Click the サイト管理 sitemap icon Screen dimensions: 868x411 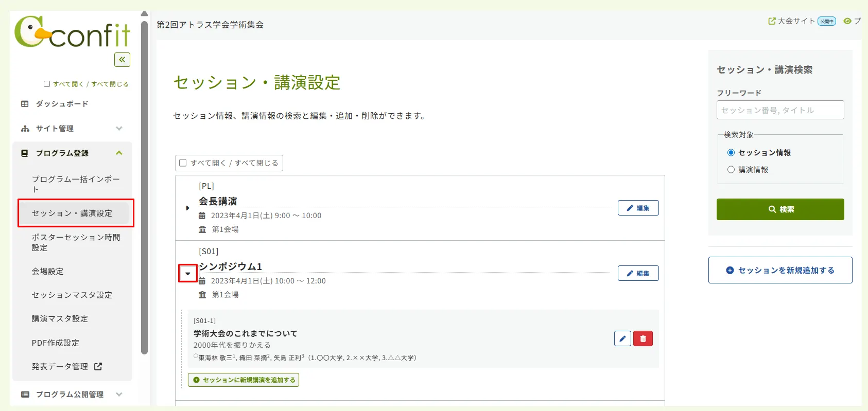pyautogui.click(x=25, y=129)
